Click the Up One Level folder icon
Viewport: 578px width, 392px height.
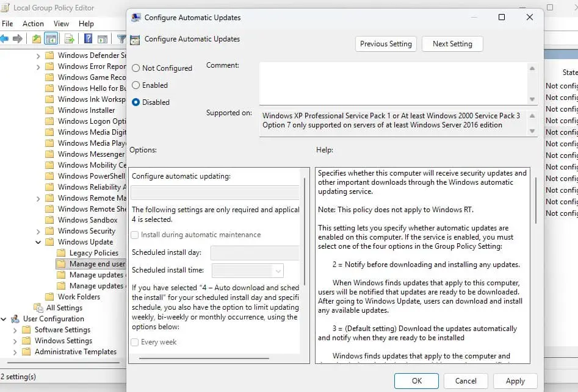pos(37,39)
